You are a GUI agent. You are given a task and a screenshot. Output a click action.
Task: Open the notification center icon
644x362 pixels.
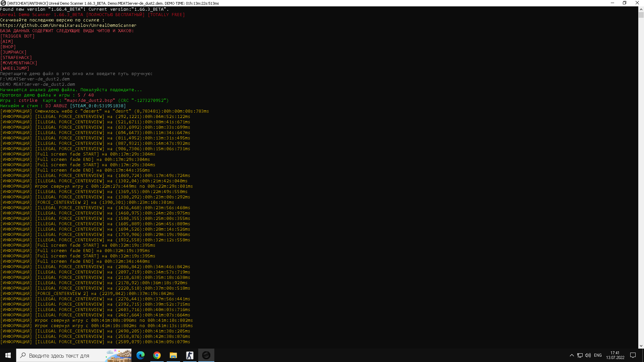point(633,355)
